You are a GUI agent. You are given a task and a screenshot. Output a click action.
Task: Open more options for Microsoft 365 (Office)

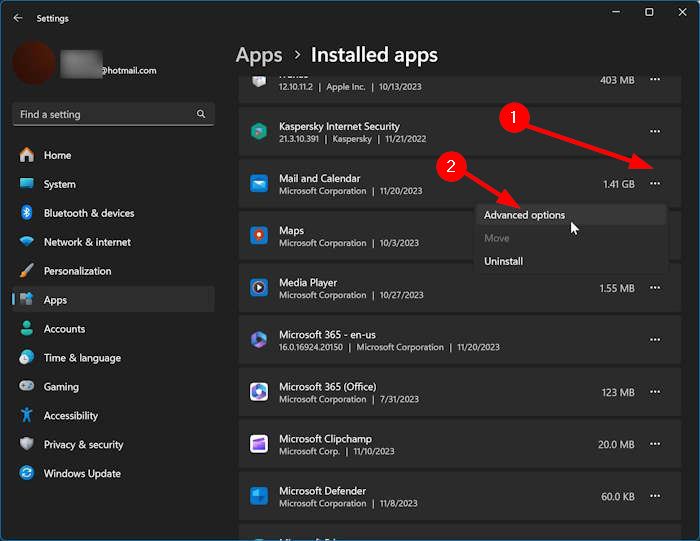point(655,392)
